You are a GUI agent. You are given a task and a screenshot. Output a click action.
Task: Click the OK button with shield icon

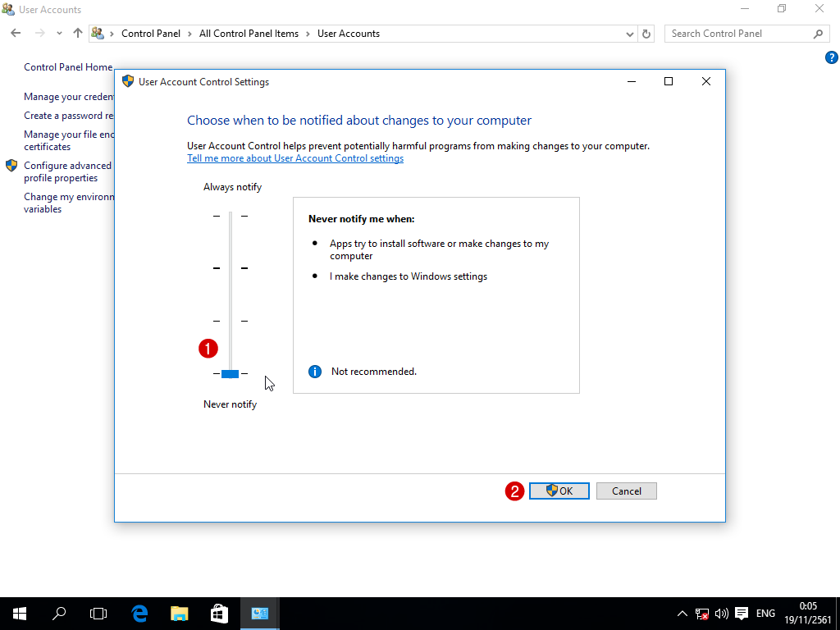coord(559,491)
